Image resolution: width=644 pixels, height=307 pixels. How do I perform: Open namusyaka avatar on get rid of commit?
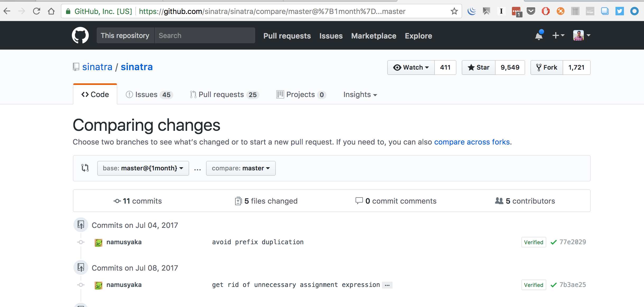coord(99,285)
